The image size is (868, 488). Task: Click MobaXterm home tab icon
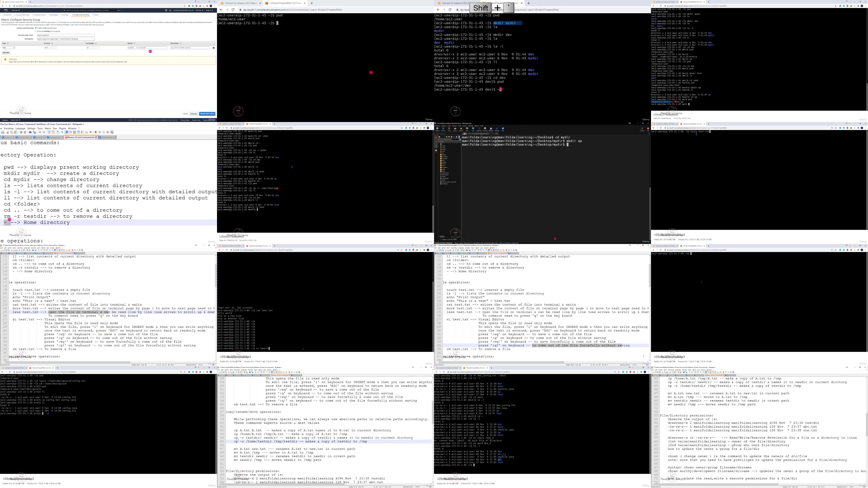coord(465,134)
